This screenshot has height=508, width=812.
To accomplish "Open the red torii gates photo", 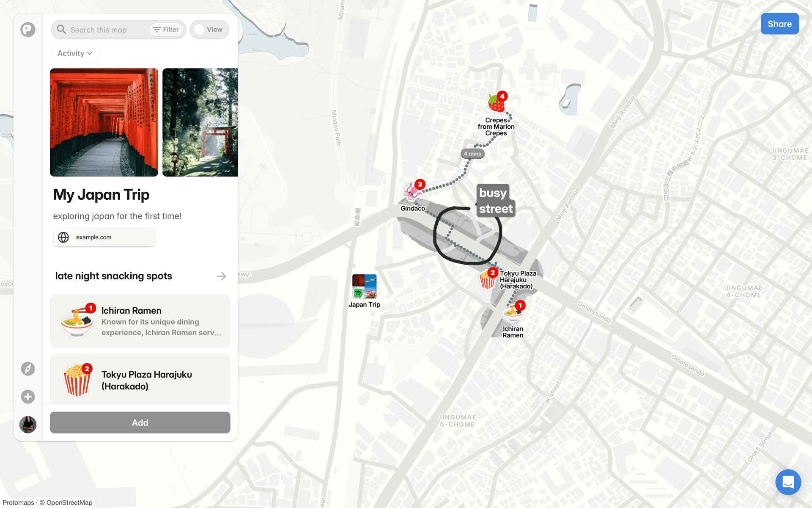I will (104, 122).
